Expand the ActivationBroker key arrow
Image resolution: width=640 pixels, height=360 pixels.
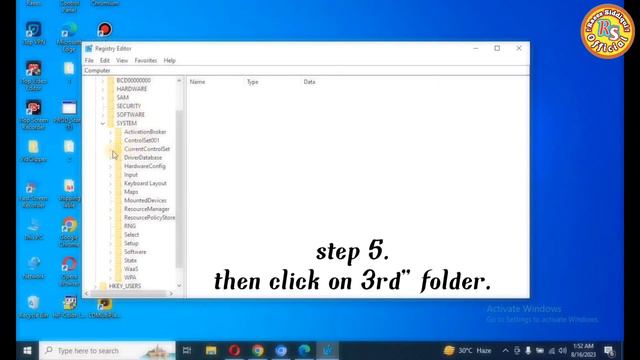111,132
